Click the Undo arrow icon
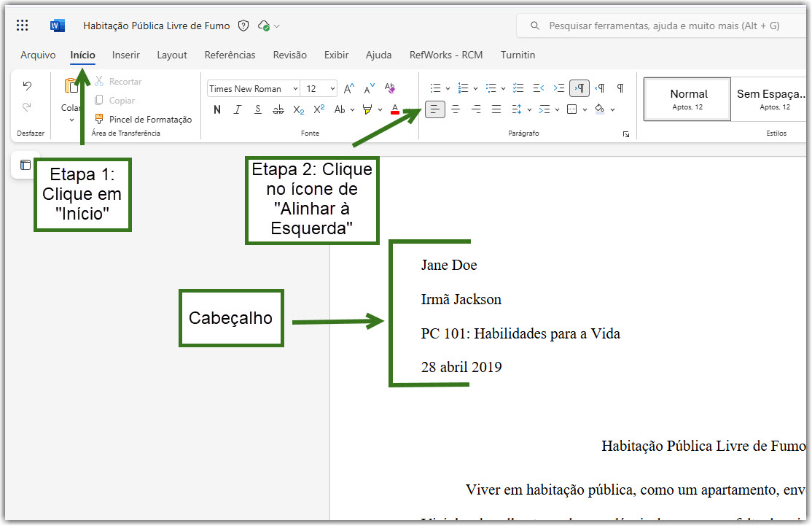 (x=28, y=85)
